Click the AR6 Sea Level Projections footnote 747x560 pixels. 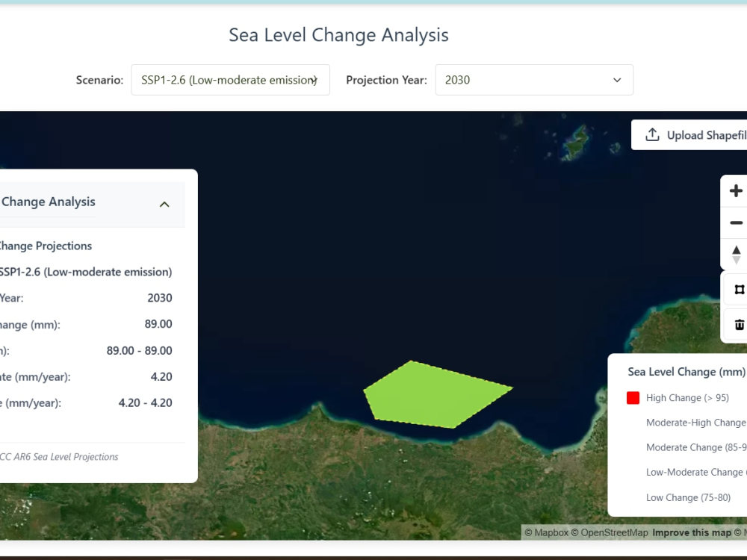click(59, 457)
